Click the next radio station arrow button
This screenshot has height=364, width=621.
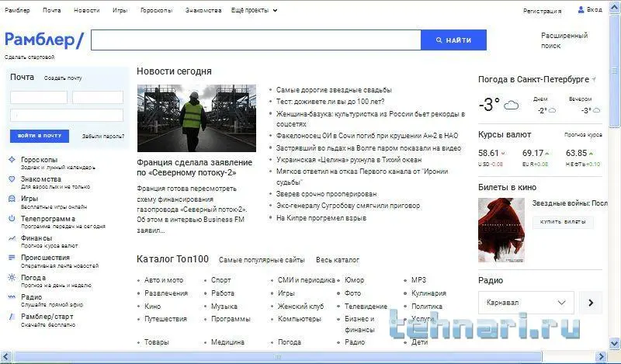point(591,303)
